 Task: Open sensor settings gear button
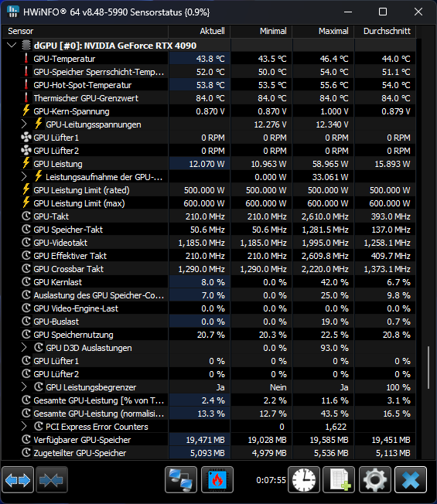coord(375,480)
